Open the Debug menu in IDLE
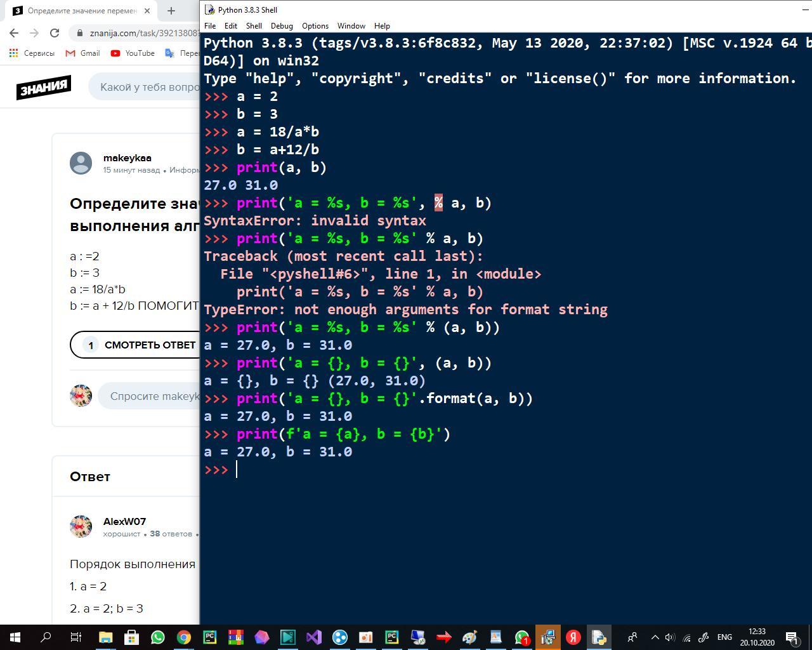This screenshot has width=812, height=650. click(x=282, y=26)
